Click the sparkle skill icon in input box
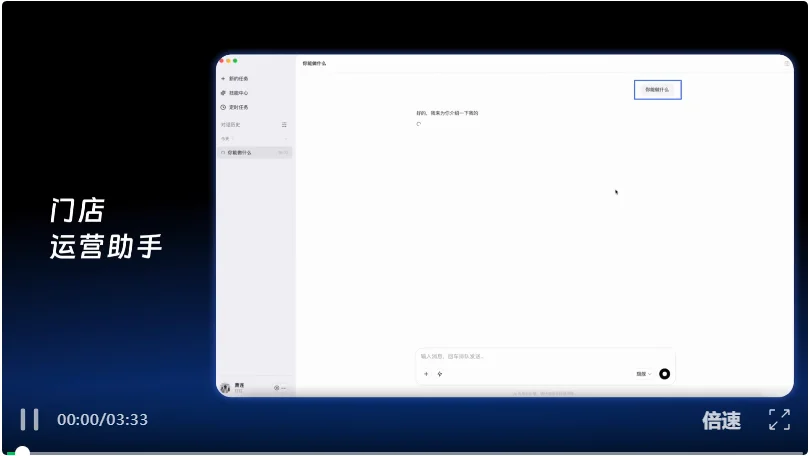The height and width of the screenshot is (456, 810). (x=440, y=374)
